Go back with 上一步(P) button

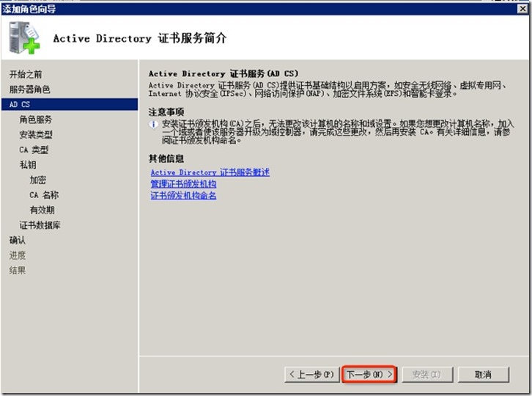tap(312, 374)
